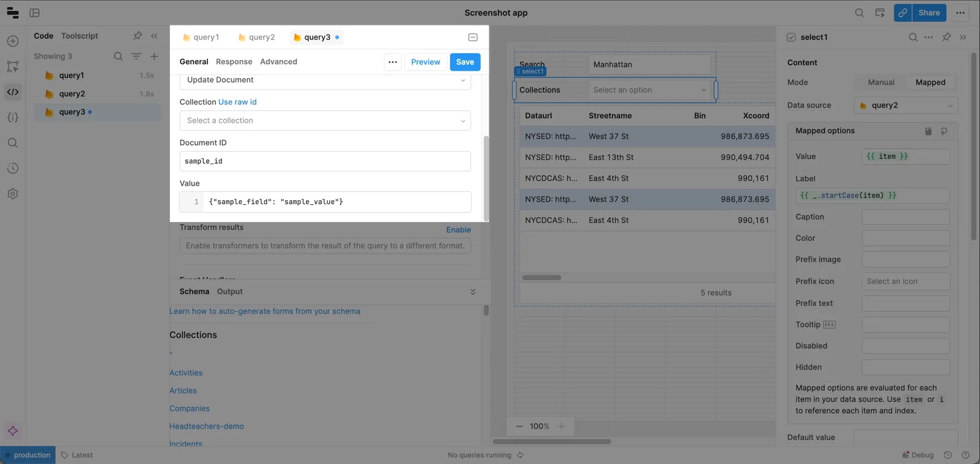This screenshot has width=980, height=464.
Task: Search inside the select1 inspector
Action: coord(913,37)
